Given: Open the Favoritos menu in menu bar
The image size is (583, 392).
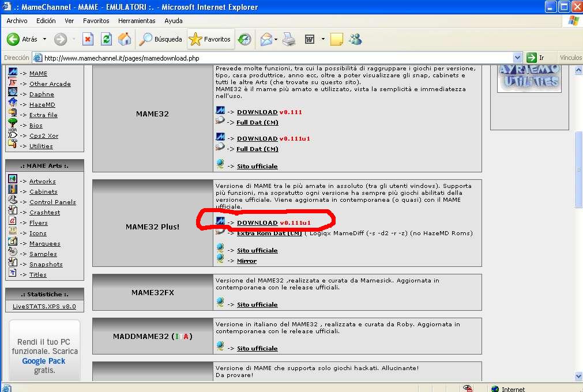Looking at the screenshot, I should point(96,21).
